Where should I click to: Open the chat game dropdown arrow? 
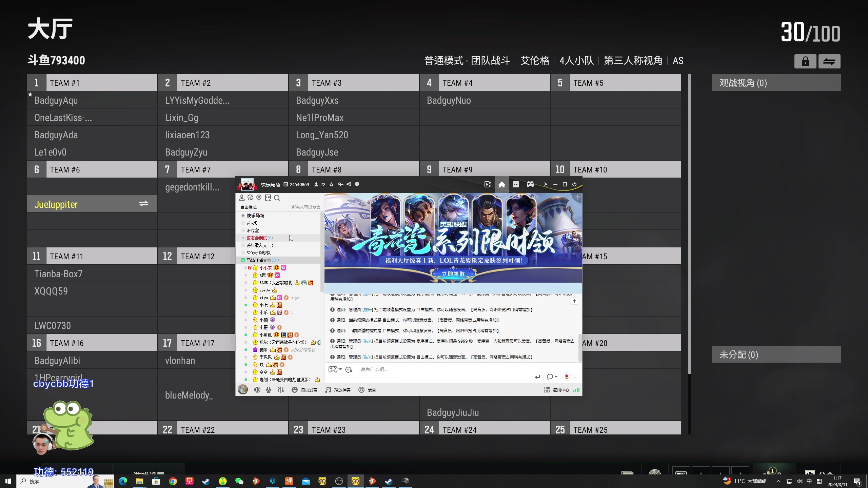(x=340, y=369)
